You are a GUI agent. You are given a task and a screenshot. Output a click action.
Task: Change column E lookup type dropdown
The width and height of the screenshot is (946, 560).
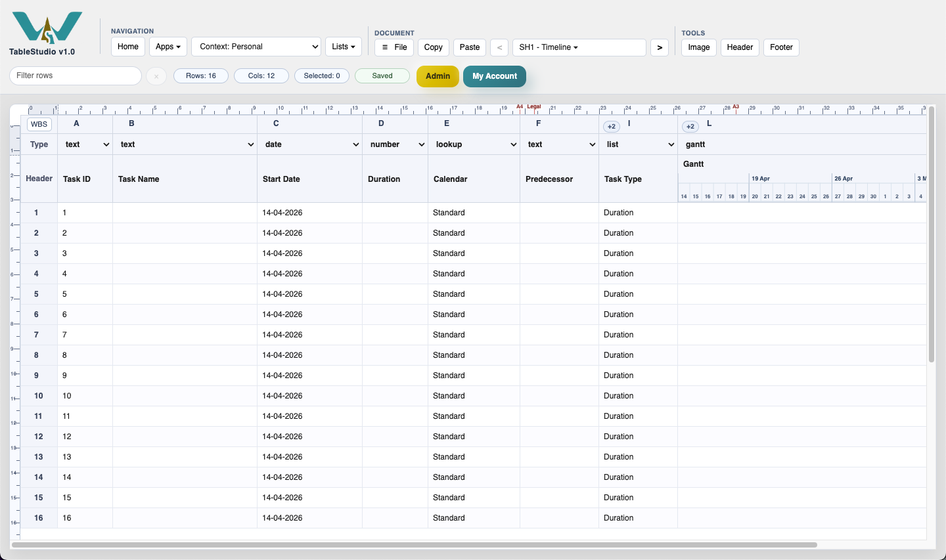pos(474,144)
